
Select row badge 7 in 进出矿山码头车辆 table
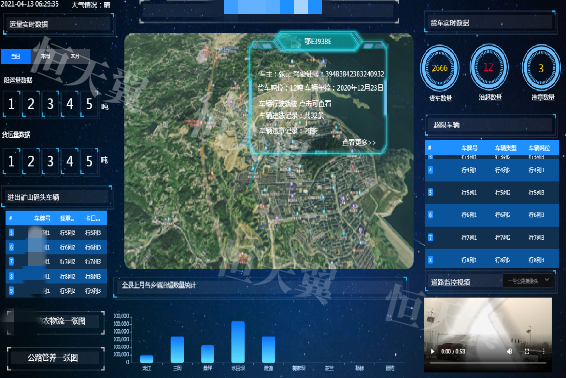pos(11,261)
